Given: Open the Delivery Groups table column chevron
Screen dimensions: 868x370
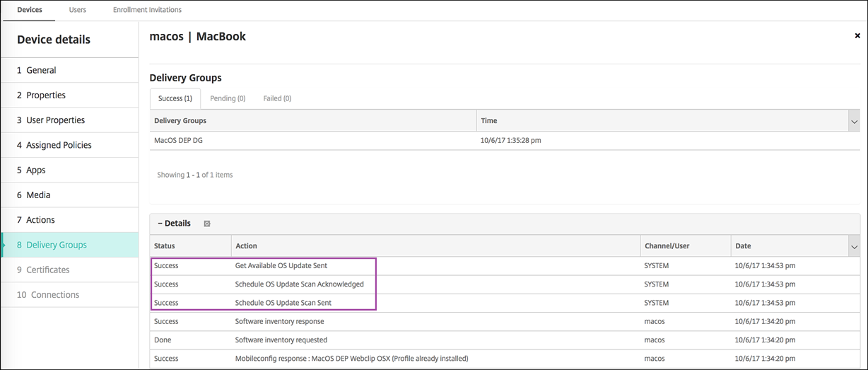Looking at the screenshot, I should click(854, 122).
